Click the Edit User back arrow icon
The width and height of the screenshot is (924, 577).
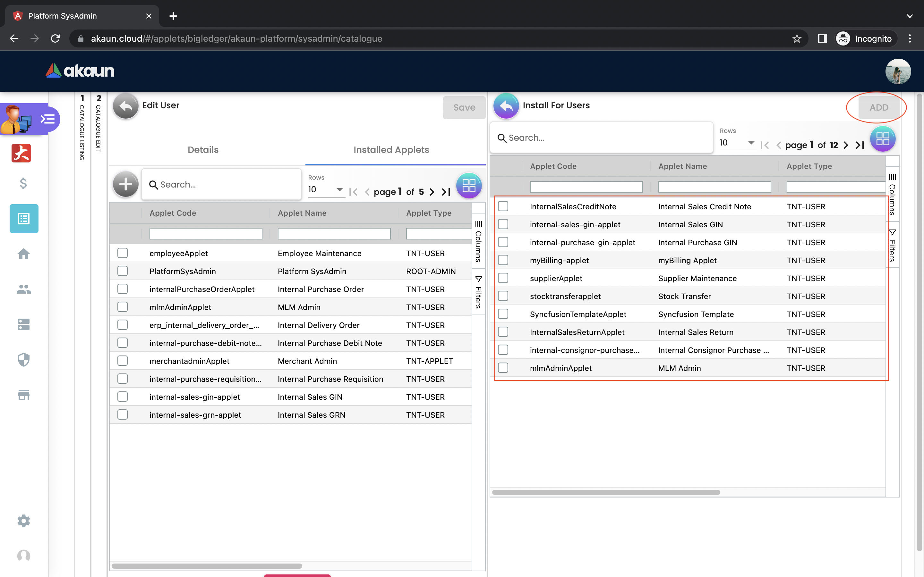[126, 106]
